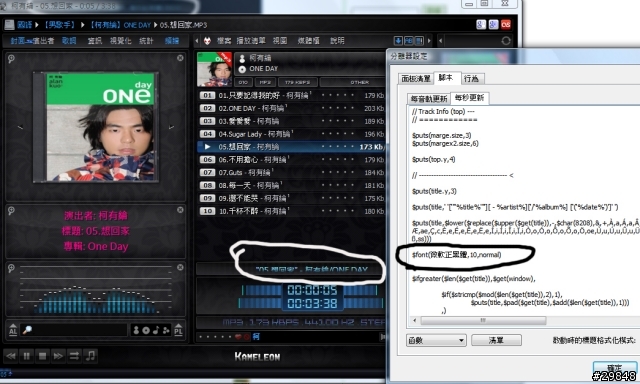Skip to next track
This screenshot has width=640, height=384.
[x=58, y=356]
